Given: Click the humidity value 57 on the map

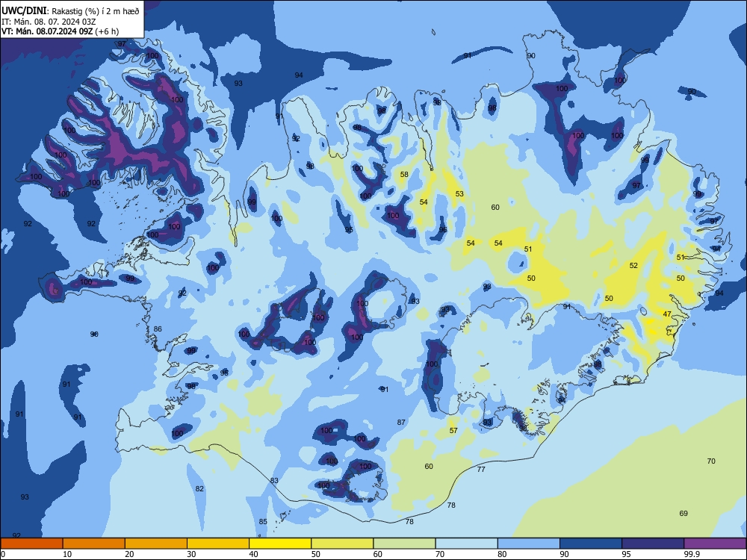Looking at the screenshot, I should (453, 431).
